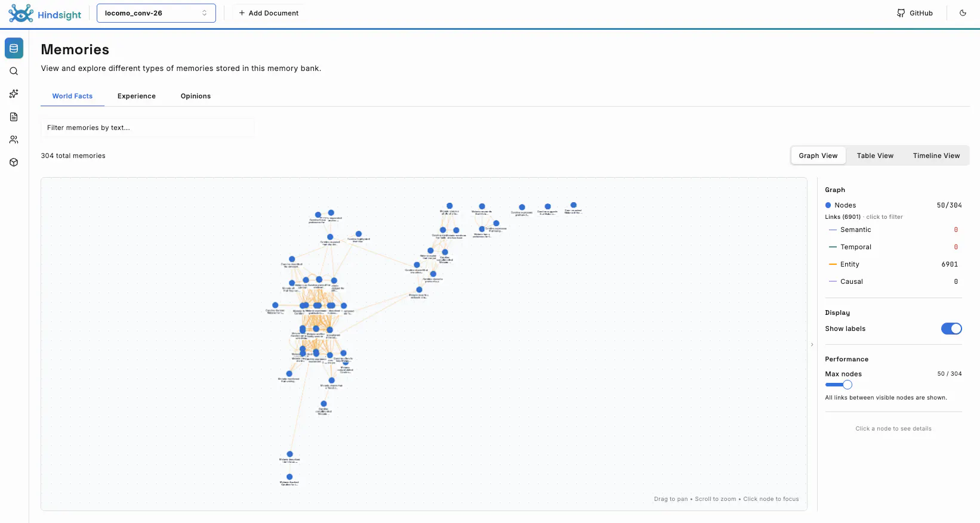
Task: Click the 'Drag to pan' hint text
Action: [x=671, y=499]
